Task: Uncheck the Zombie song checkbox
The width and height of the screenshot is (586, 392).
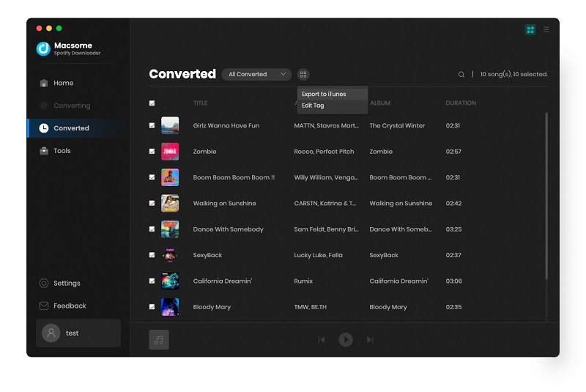Action: [152, 152]
